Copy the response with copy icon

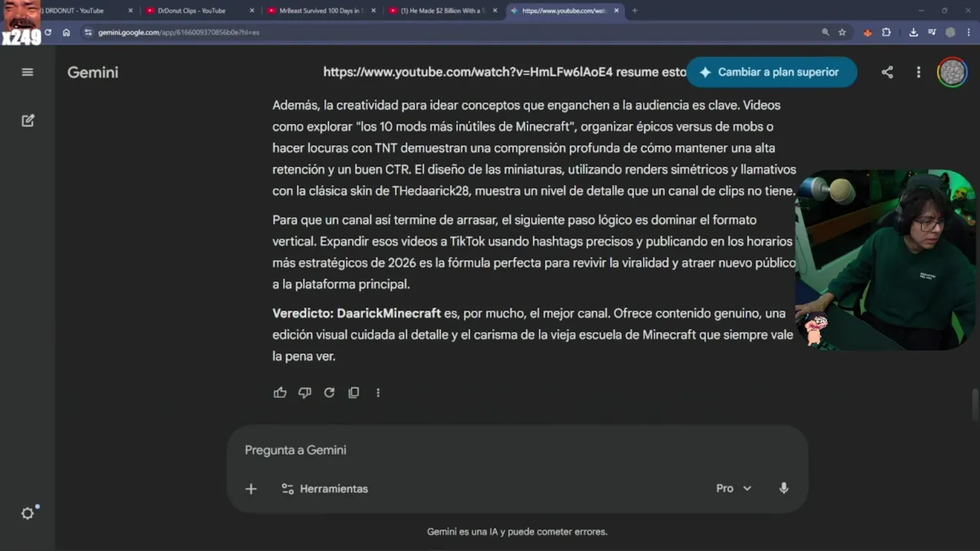click(x=354, y=393)
